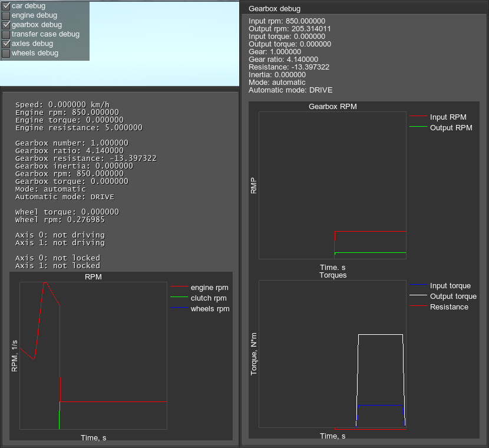
Task: Click the engine rpm legend label
Action: tap(209, 288)
